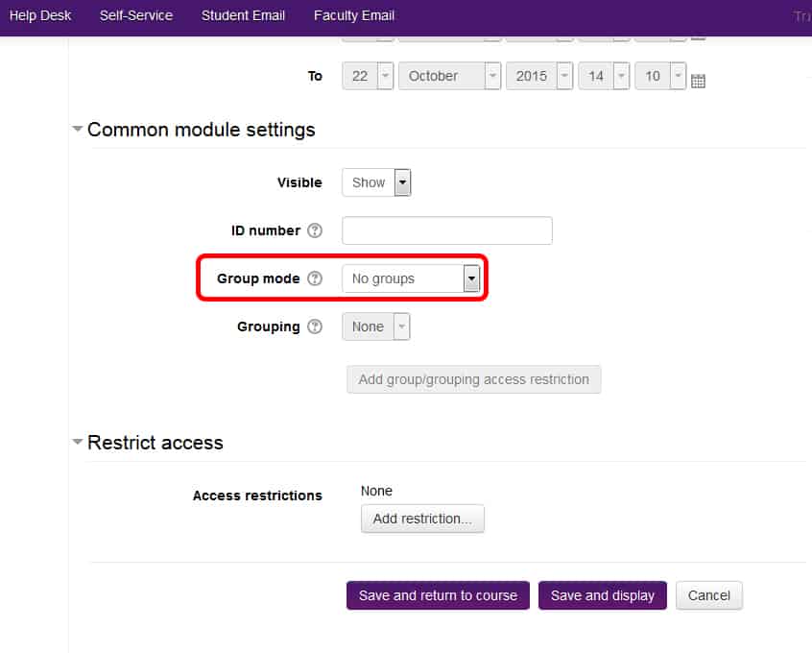Click the help icon next to ID number
Image resolution: width=812 pixels, height=653 pixels.
pyautogui.click(x=315, y=230)
